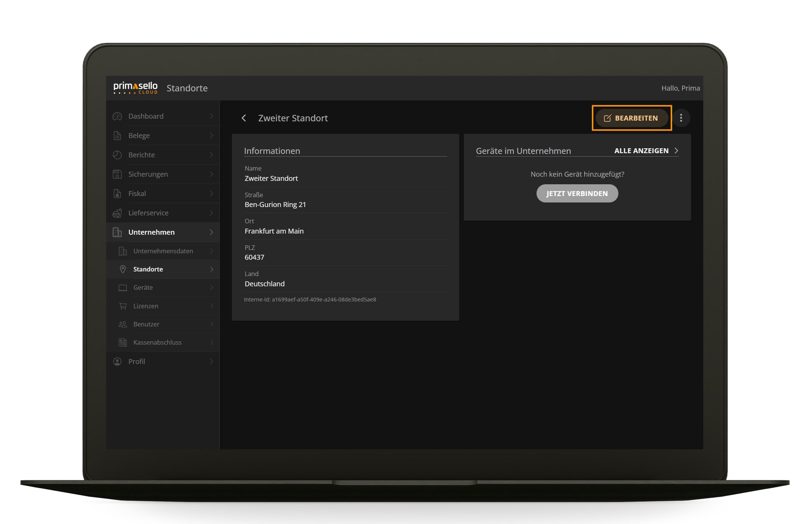Image resolution: width=812 pixels, height=524 pixels.
Task: Click the Sicherungen disk icon
Action: 117,174
